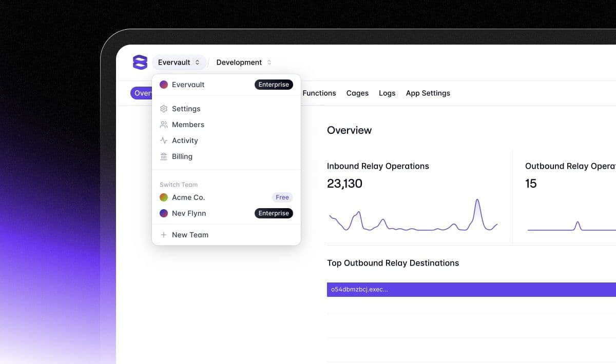Viewport: 616px width, 364px height.
Task: Click the people icon beside Members
Action: (164, 125)
